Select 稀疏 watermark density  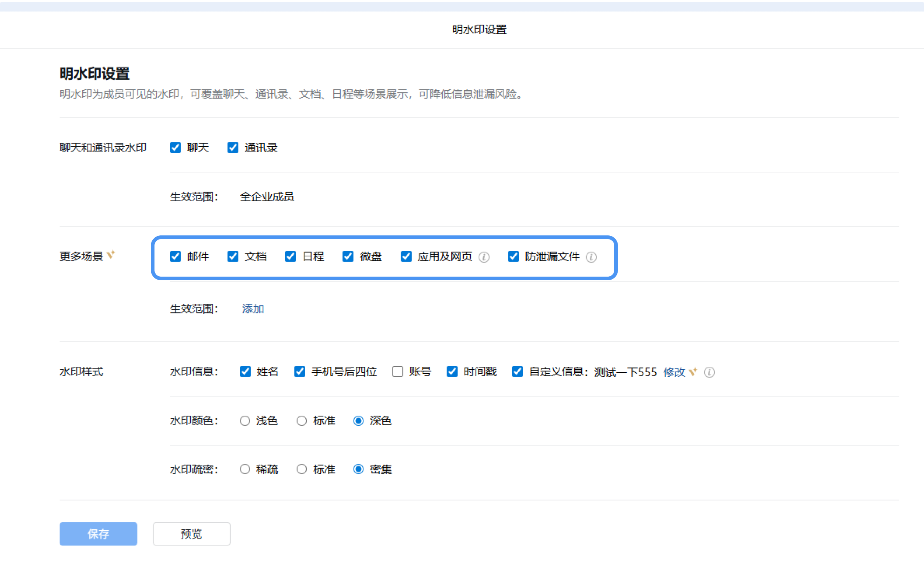pos(245,469)
